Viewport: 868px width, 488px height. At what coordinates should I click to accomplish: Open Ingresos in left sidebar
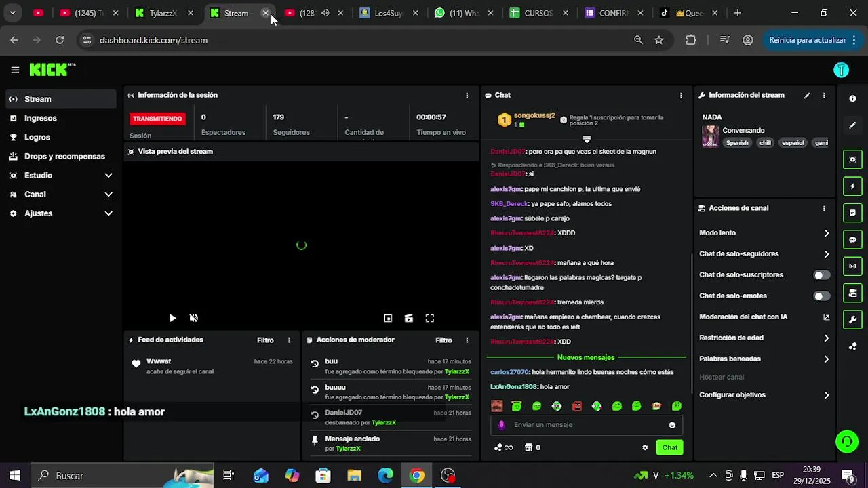[61, 118]
